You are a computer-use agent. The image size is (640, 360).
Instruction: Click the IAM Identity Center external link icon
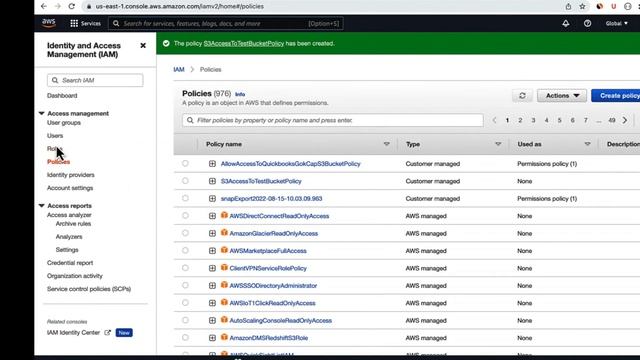click(x=107, y=333)
